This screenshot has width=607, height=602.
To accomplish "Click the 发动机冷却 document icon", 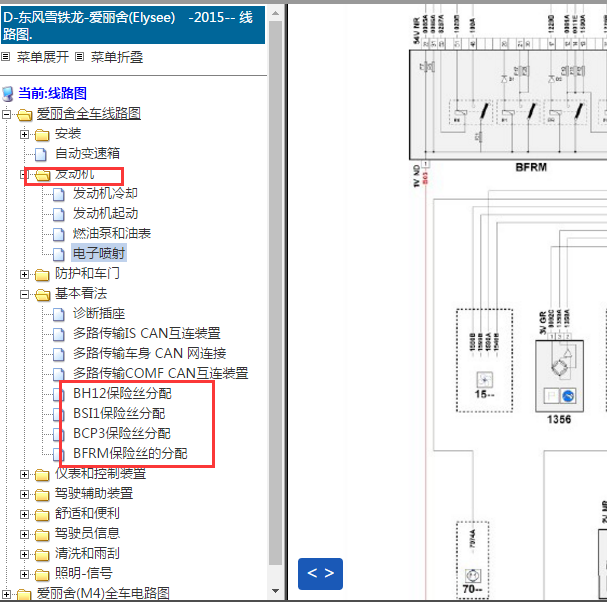I will click(58, 194).
